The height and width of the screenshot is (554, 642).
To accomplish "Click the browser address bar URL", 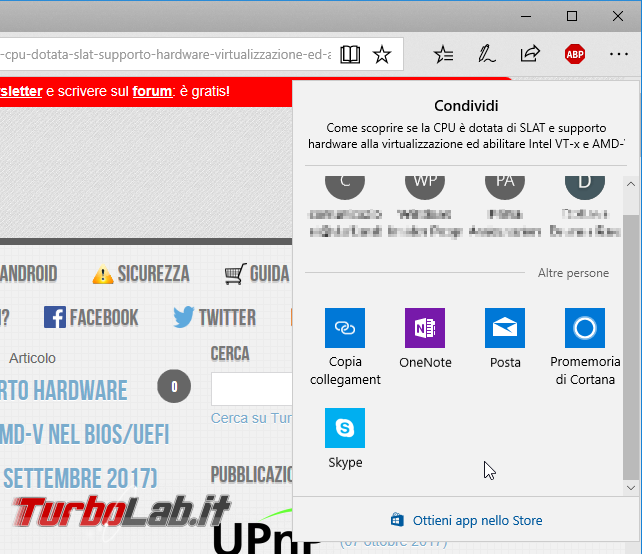I will [x=166, y=54].
